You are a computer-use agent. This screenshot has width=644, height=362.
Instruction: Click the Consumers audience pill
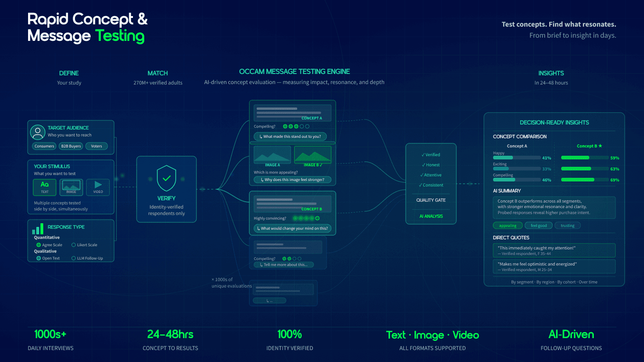pyautogui.click(x=44, y=146)
